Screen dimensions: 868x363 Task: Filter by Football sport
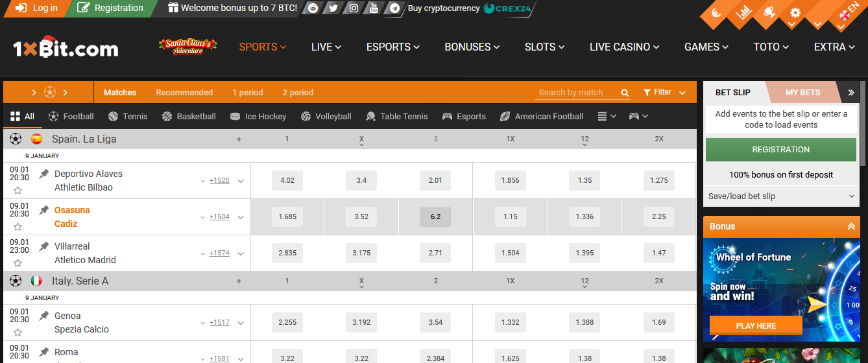tap(71, 117)
